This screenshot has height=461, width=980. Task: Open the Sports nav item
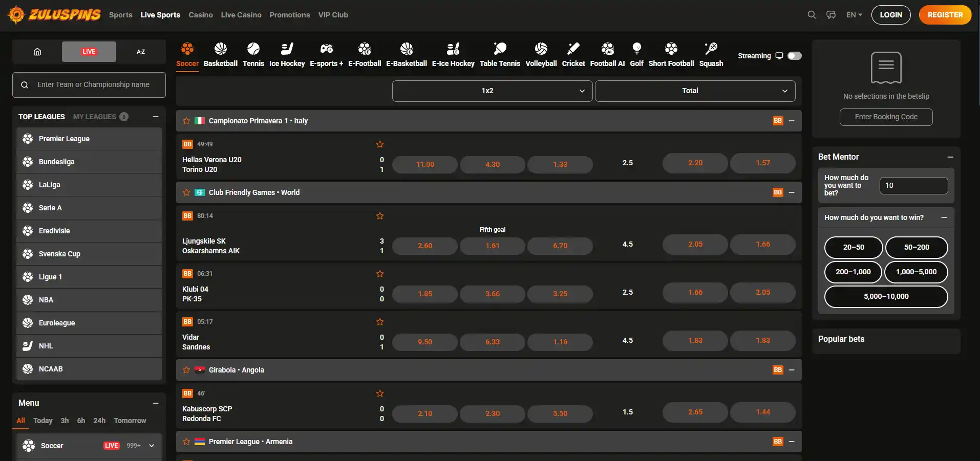coord(121,15)
